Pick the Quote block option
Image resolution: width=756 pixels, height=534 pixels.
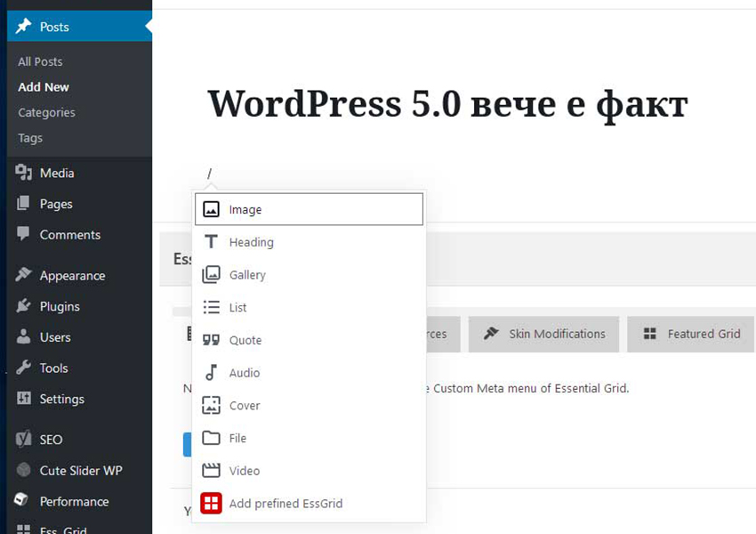coord(309,340)
